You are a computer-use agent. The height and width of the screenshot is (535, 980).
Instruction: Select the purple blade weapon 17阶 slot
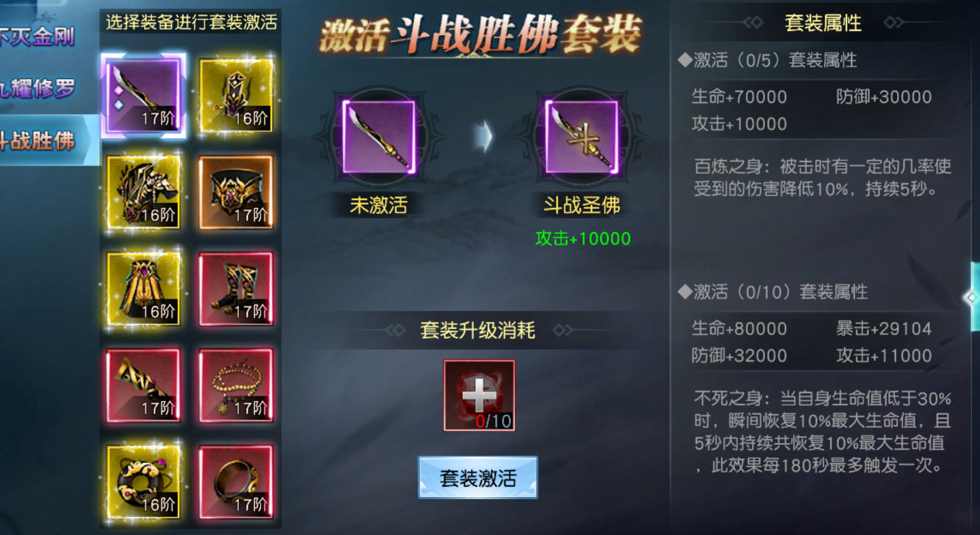[144, 95]
